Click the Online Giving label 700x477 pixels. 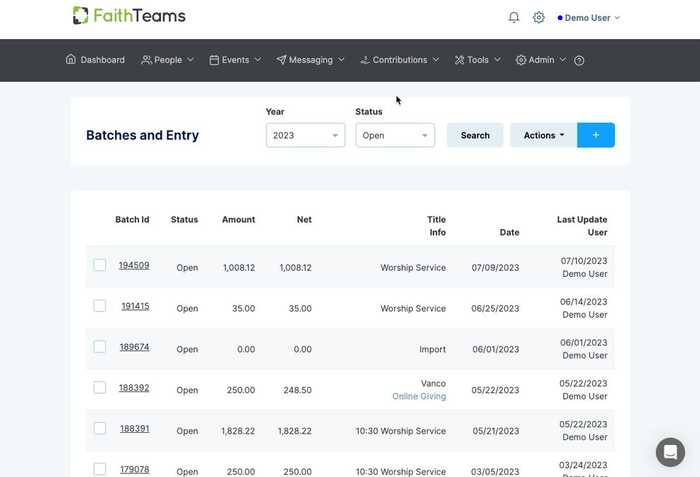click(419, 396)
